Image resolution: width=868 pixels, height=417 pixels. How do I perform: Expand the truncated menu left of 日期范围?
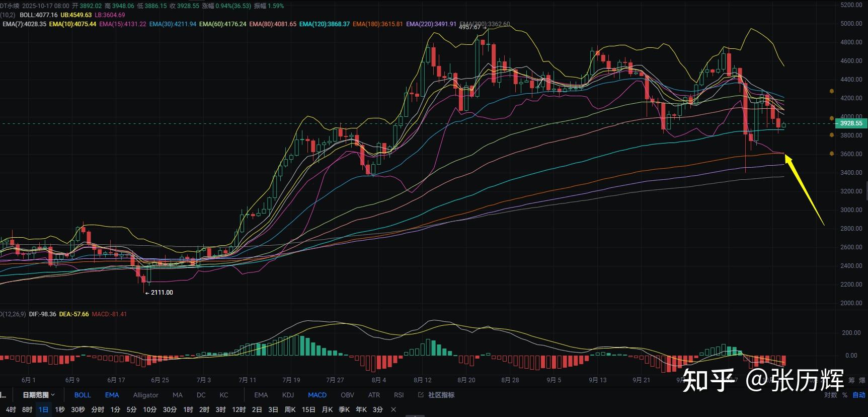tap(3, 395)
